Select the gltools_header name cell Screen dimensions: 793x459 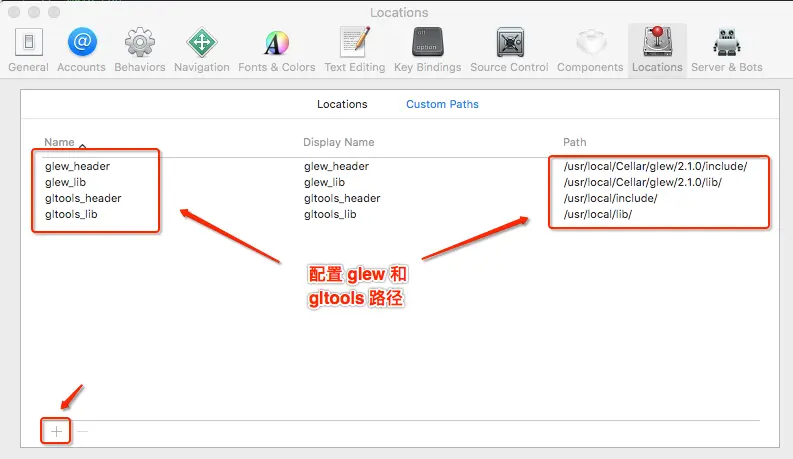[83, 198]
